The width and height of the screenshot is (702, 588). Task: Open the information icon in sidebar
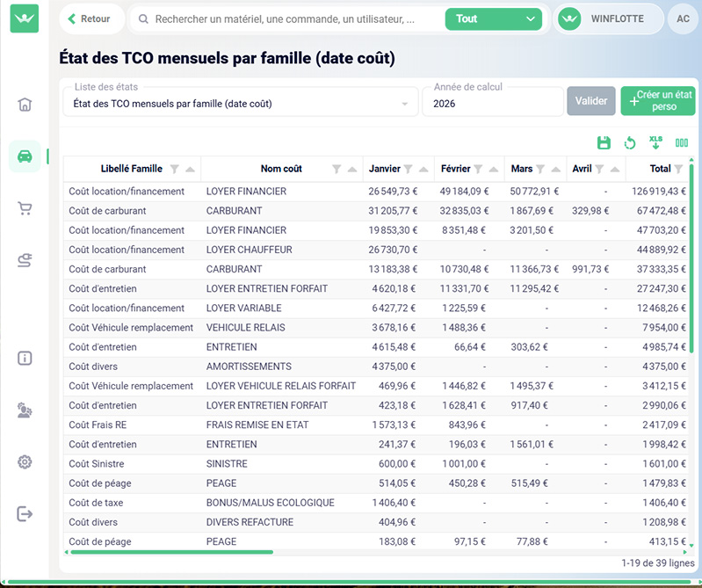tap(25, 359)
